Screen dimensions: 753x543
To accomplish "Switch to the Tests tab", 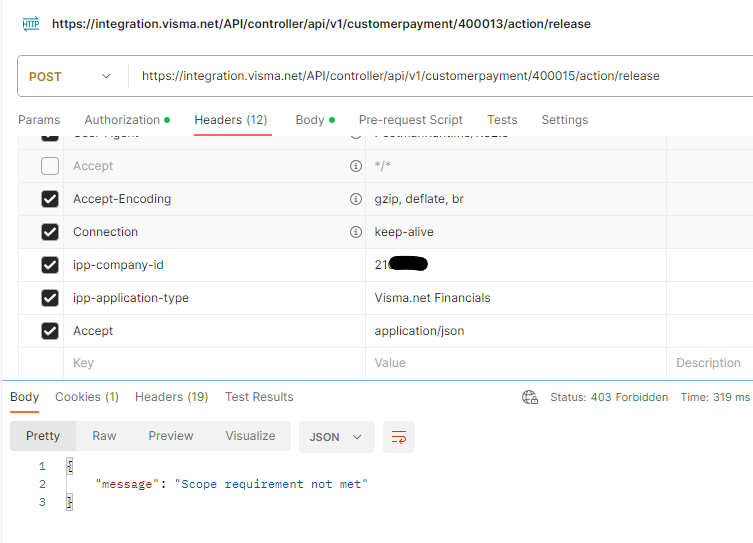I will (x=502, y=120).
